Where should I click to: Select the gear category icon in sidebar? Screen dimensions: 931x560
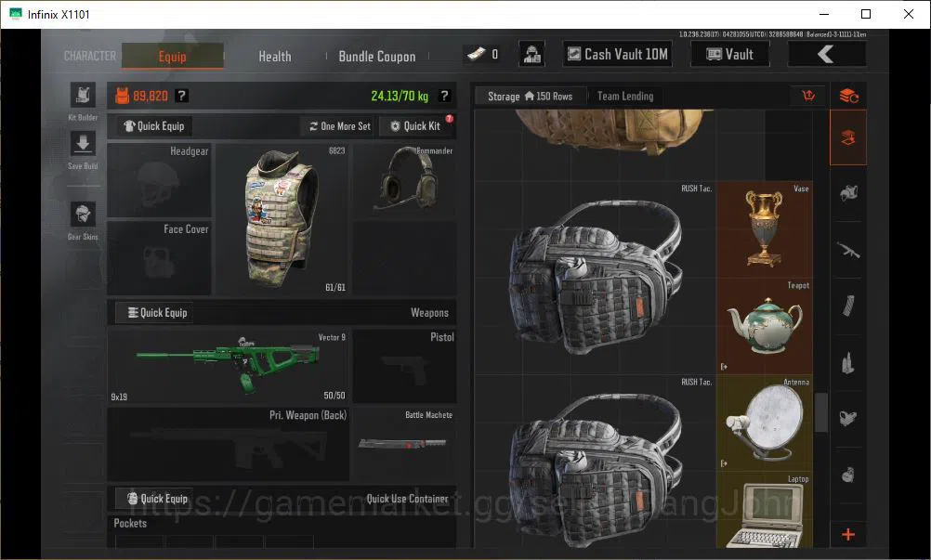coord(848,193)
